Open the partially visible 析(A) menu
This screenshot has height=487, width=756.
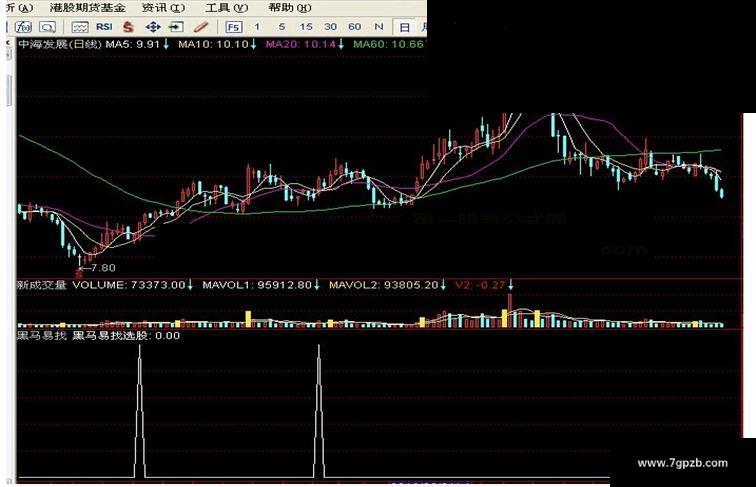[x=20, y=8]
